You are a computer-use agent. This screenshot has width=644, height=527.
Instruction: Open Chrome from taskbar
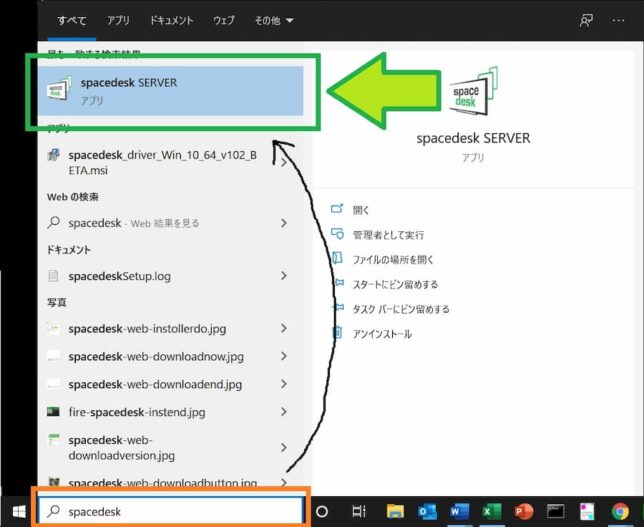(620, 512)
